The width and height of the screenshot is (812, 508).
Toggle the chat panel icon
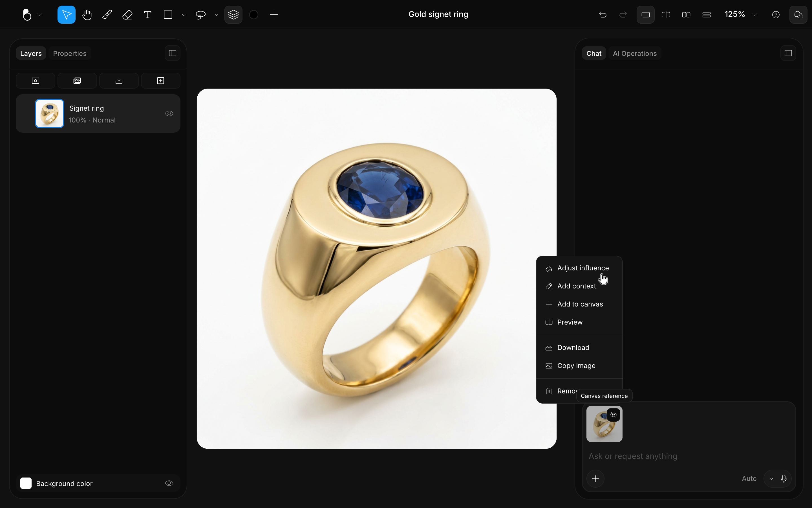tap(798, 15)
